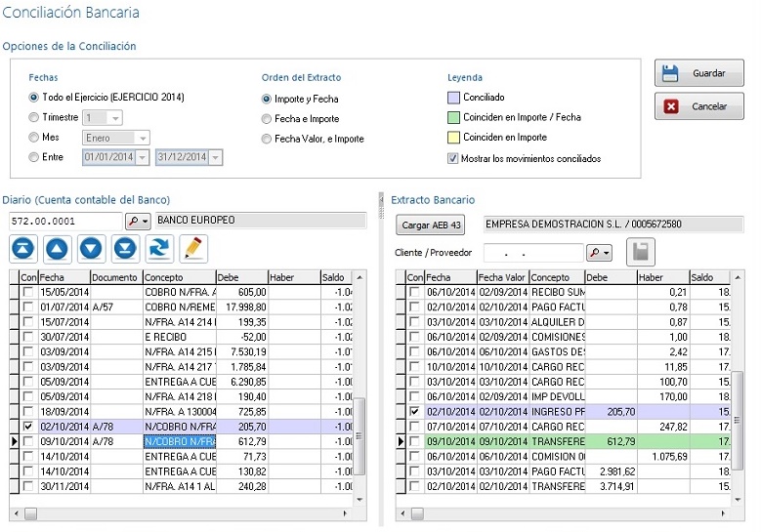
Task: Click the Cliente / Proveedor input field
Action: point(531,253)
